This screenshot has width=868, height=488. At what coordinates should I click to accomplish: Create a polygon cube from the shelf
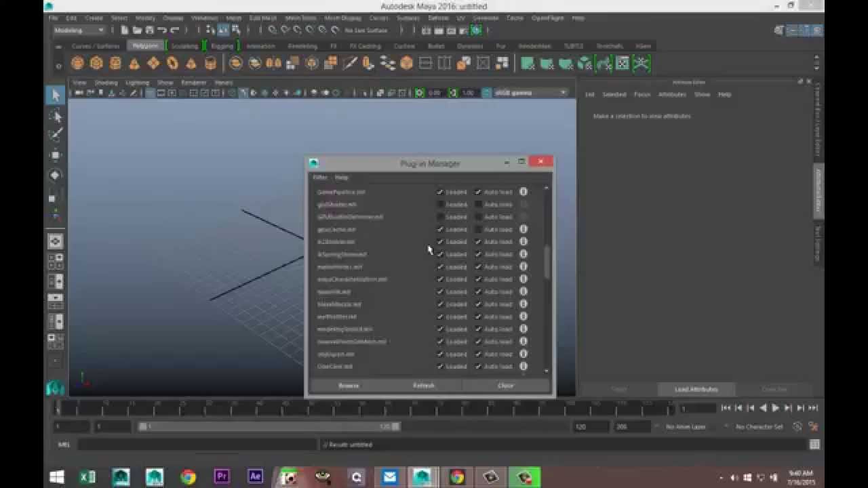click(96, 63)
